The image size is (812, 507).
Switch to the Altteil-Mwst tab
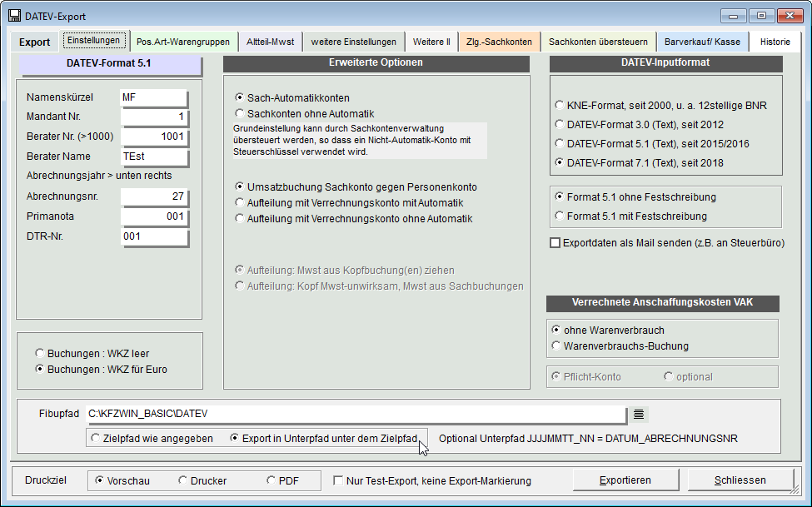pyautogui.click(x=271, y=42)
